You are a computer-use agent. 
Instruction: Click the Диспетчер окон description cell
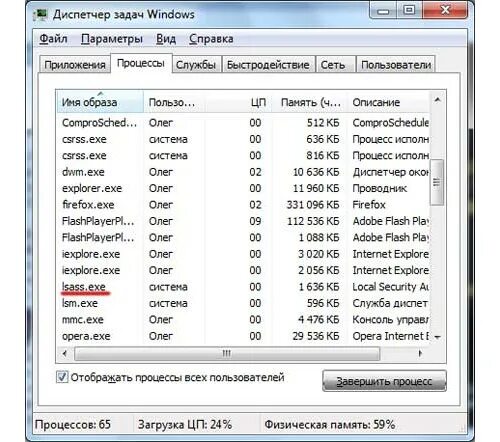point(391,172)
